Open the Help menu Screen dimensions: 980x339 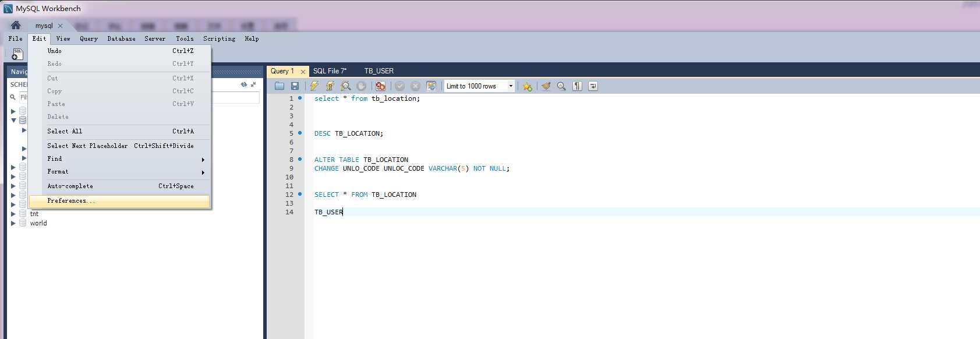(x=252, y=38)
